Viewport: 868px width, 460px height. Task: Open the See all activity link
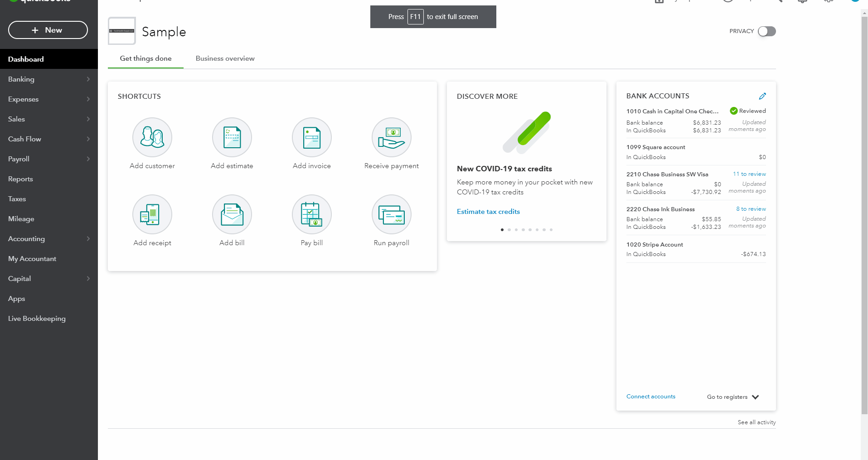[x=756, y=422]
